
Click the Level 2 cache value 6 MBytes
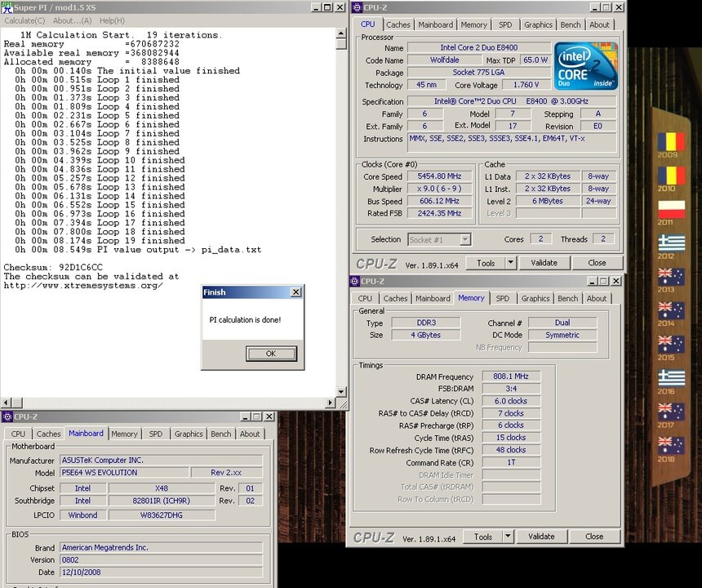click(548, 201)
